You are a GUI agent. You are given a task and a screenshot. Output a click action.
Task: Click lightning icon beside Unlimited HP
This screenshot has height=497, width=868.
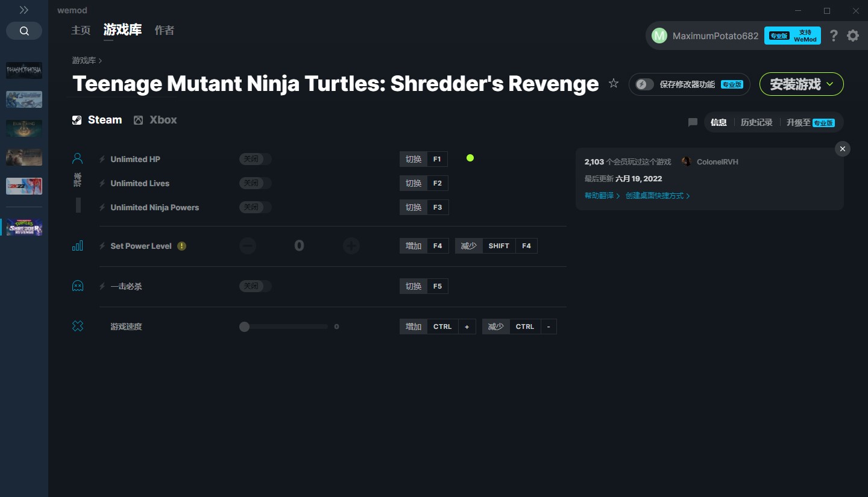pyautogui.click(x=102, y=159)
